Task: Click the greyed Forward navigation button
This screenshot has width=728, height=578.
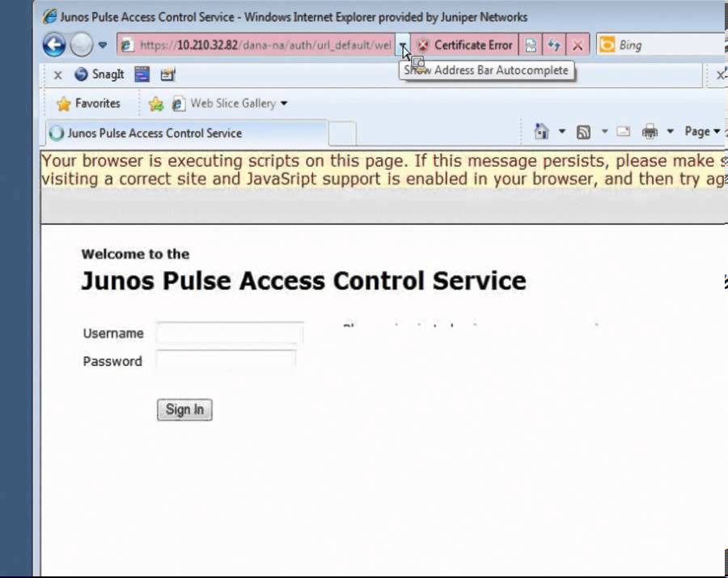Action: pyautogui.click(x=81, y=45)
